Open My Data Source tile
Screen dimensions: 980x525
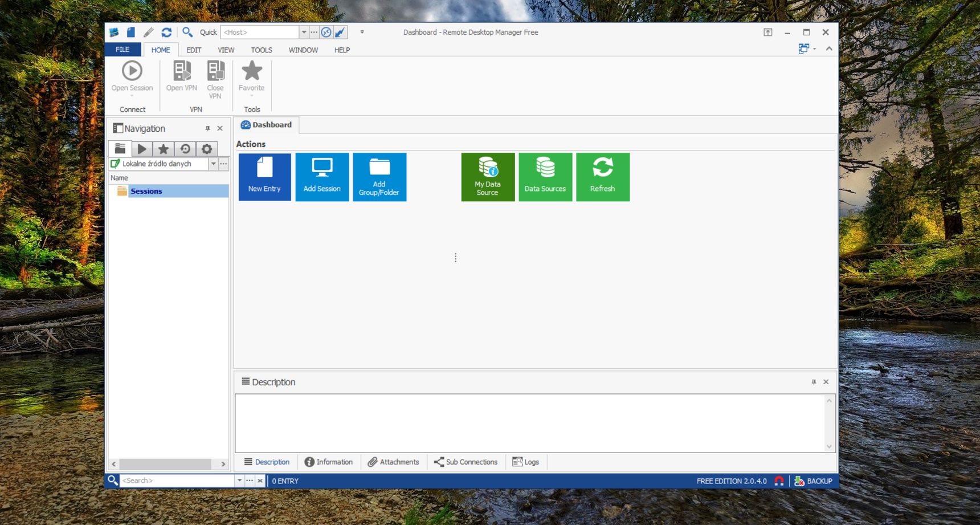click(488, 177)
